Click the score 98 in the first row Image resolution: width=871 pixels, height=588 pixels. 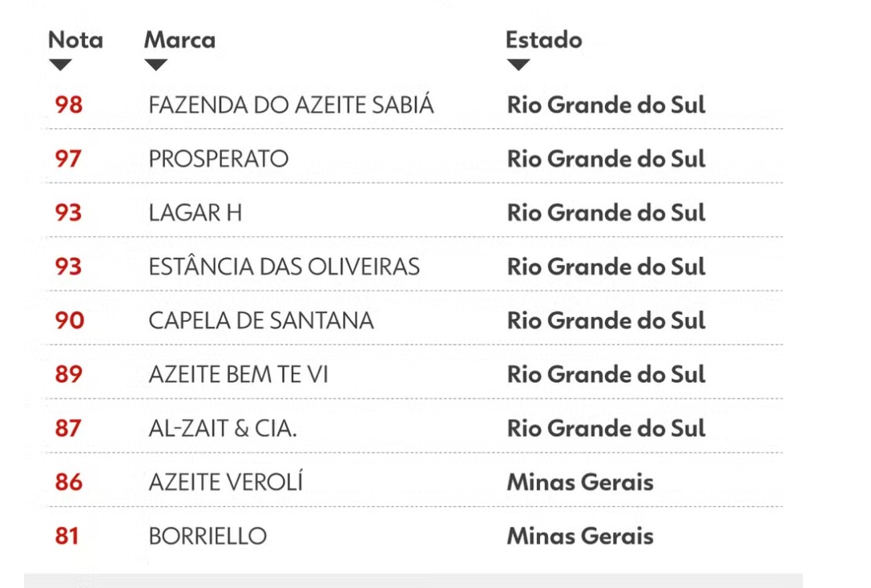[x=68, y=105]
